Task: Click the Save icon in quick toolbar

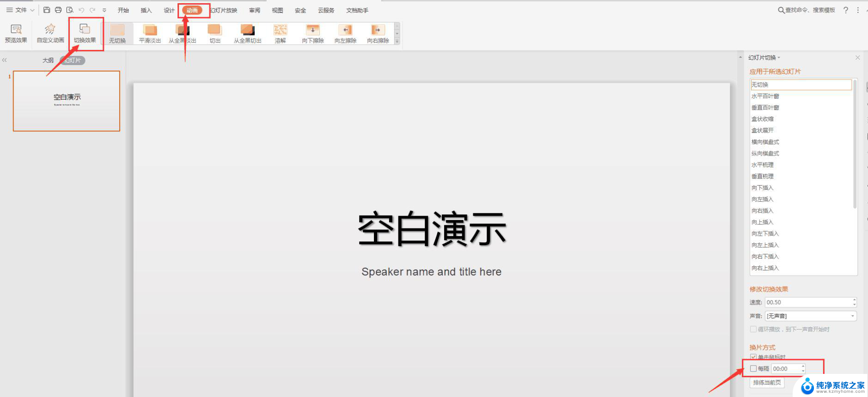Action: coord(47,10)
